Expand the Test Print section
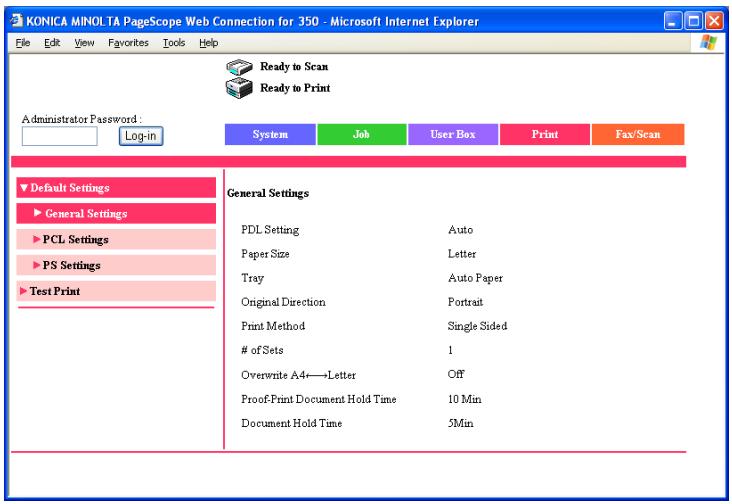Screen dimensions: 732x504 116,291
